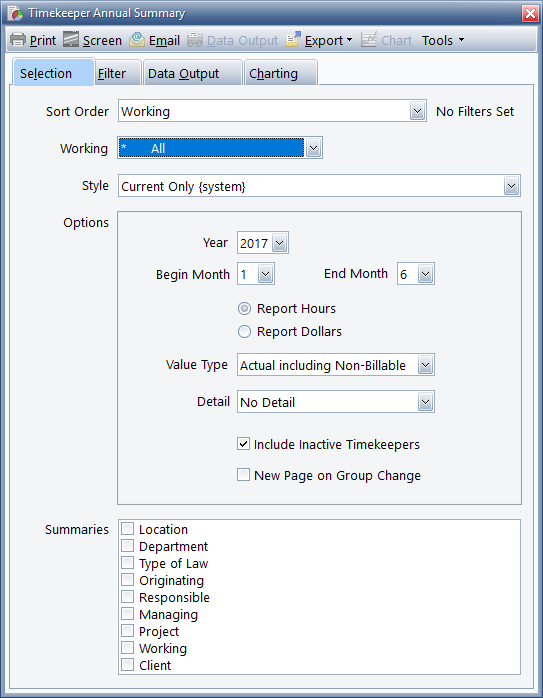
Task: Open the Year dropdown list
Action: coord(280,243)
